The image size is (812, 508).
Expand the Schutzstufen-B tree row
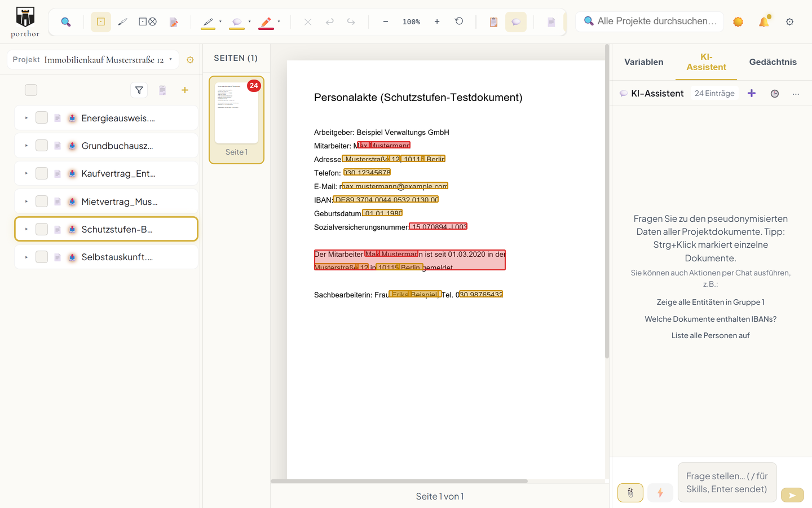pyautogui.click(x=26, y=229)
